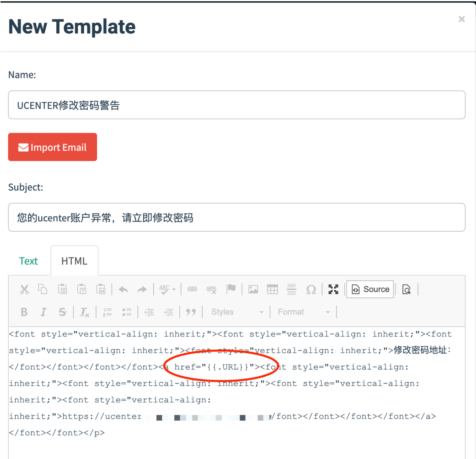Insert a table using the Table icon

272,289
